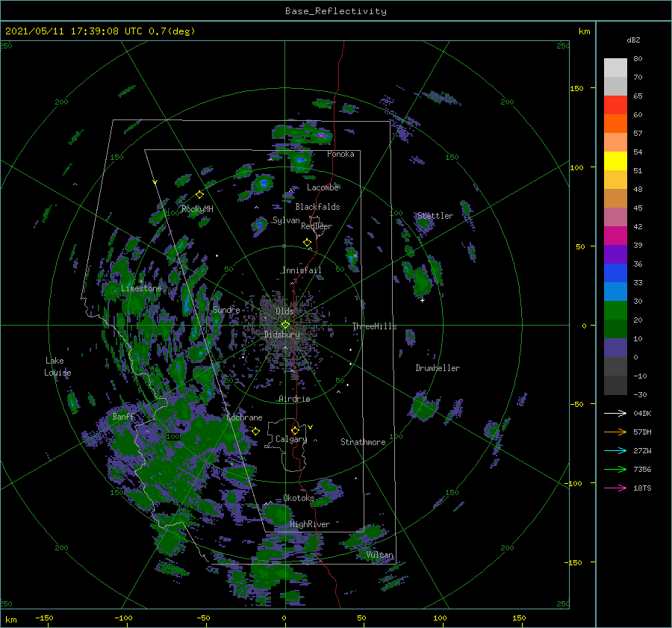
Task: Click the 80 dBZ white color swatch
Action: pyautogui.click(x=615, y=67)
